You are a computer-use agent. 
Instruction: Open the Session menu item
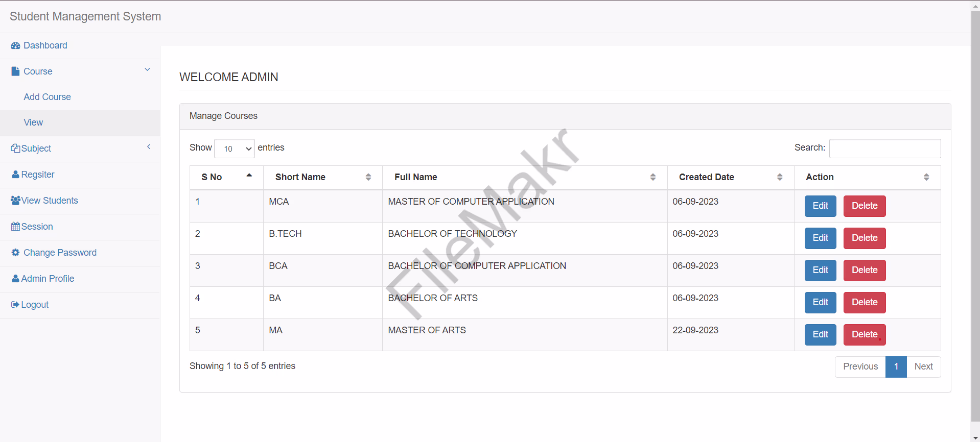point(80,227)
